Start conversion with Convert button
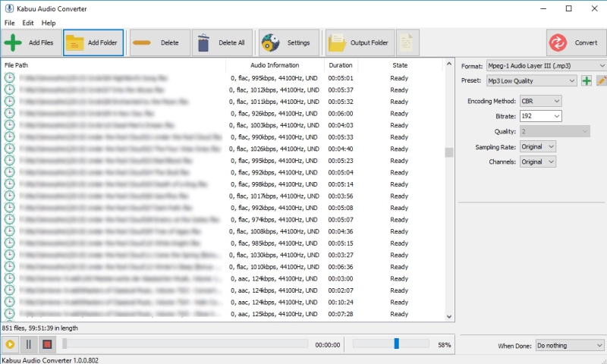607x364 pixels. [577, 42]
